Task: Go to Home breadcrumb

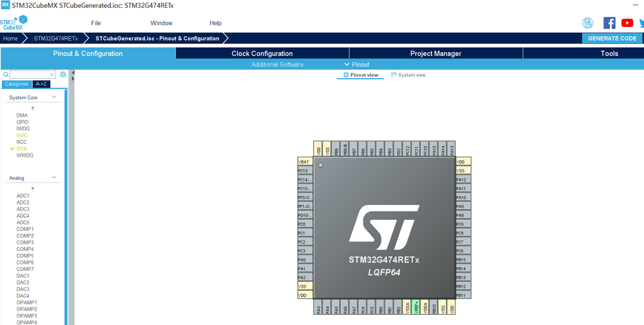Action: tap(11, 38)
